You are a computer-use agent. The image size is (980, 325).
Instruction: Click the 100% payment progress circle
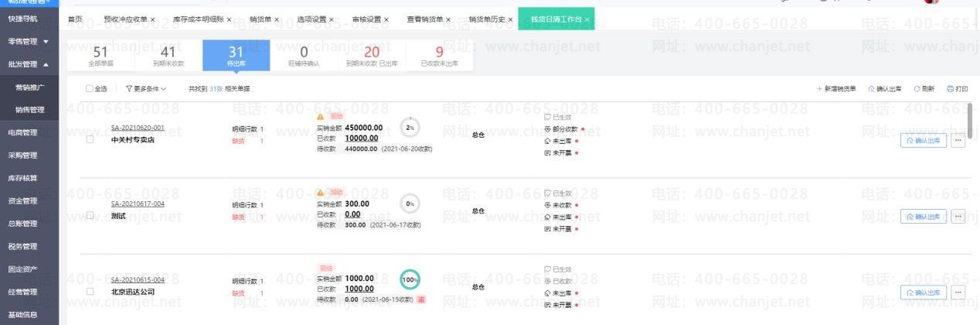click(410, 279)
